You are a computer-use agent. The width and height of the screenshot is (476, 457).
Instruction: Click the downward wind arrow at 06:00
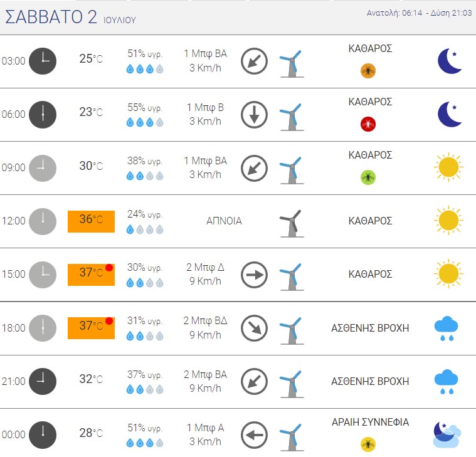(255, 115)
